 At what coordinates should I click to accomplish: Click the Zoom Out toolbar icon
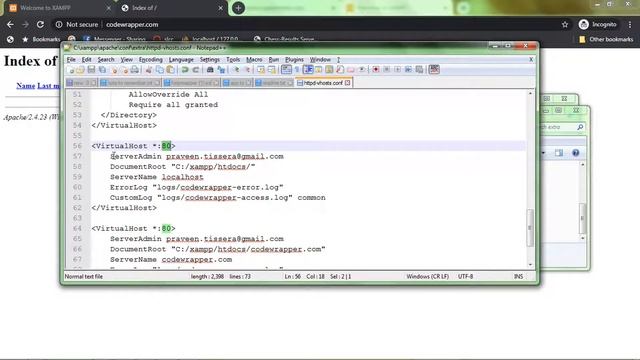coord(248,70)
